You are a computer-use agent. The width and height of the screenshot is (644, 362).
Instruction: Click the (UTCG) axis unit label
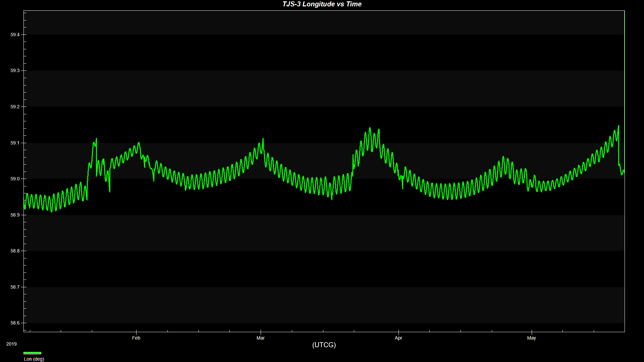click(324, 345)
